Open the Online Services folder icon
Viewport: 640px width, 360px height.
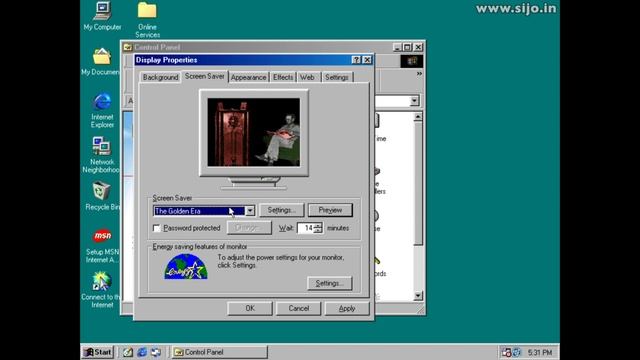147,20
